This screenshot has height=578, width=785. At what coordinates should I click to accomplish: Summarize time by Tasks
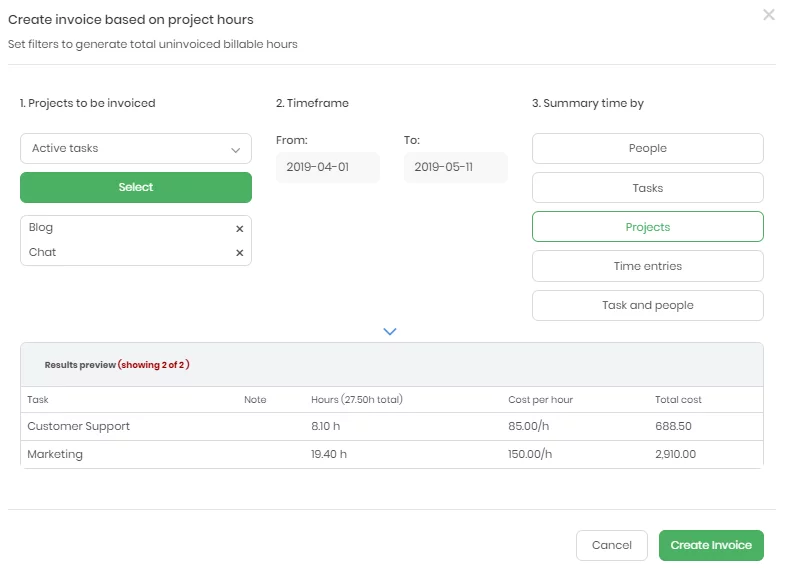point(647,188)
